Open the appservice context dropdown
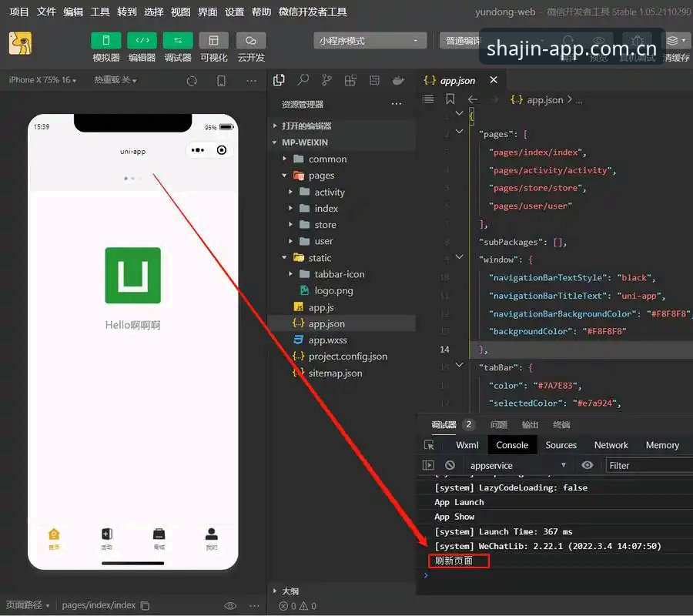The image size is (693, 616). tap(518, 465)
